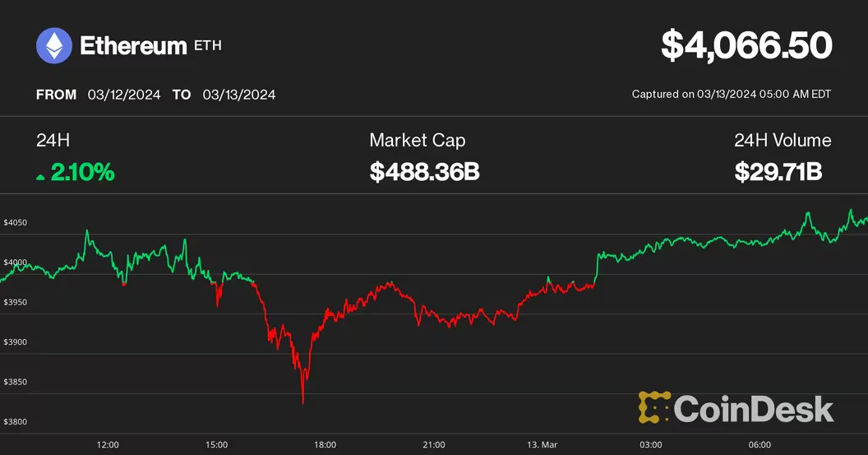Image resolution: width=868 pixels, height=455 pixels.
Task: Click the green up-arrow change indicator
Action: point(40,174)
